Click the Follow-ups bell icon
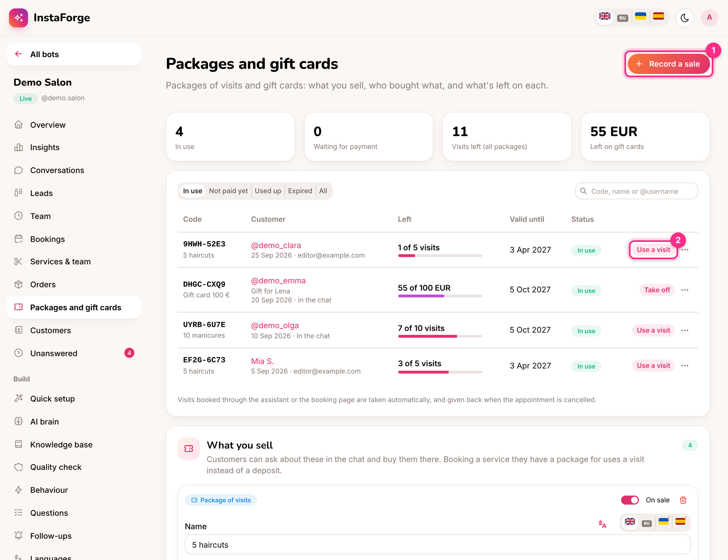 [x=18, y=535]
